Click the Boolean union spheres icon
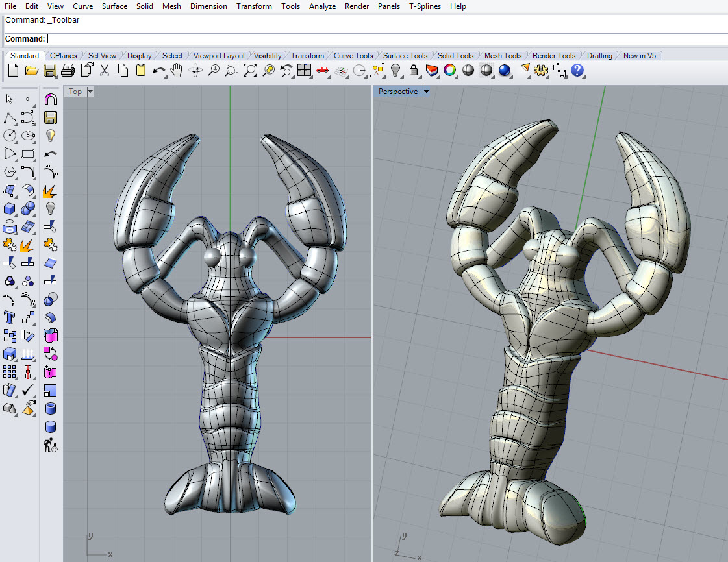The image size is (728, 562). coord(28,208)
